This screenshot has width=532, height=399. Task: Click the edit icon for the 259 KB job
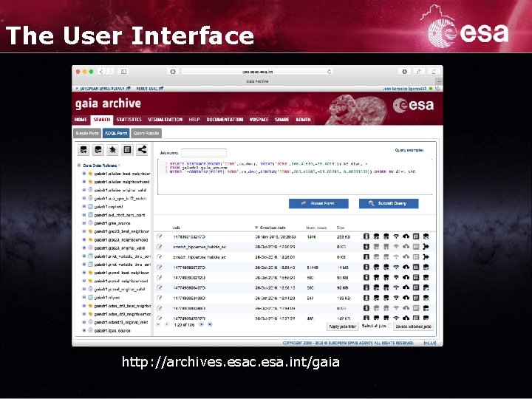click(x=160, y=236)
